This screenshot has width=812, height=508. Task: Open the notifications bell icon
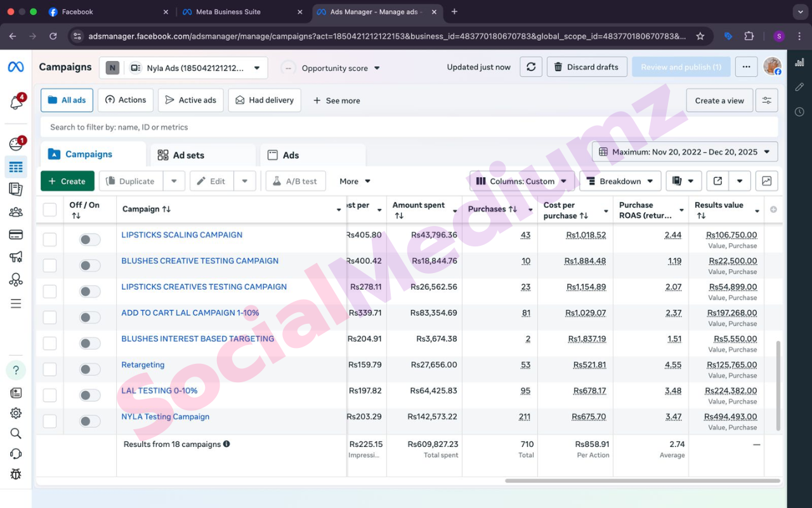pos(16,102)
